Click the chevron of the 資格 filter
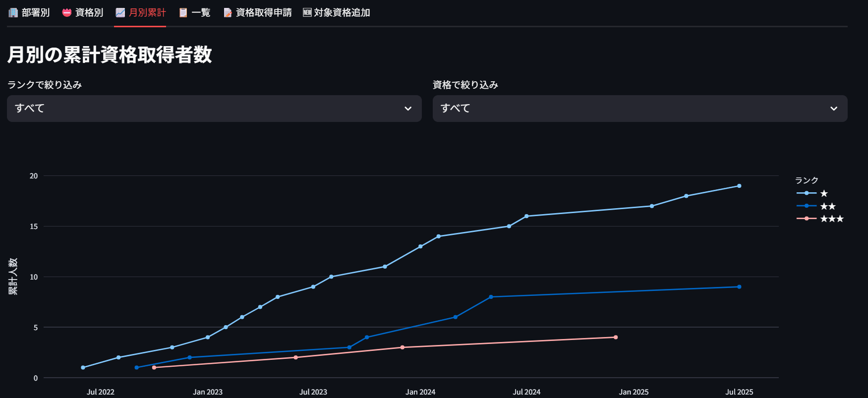The height and width of the screenshot is (398, 868). point(834,109)
